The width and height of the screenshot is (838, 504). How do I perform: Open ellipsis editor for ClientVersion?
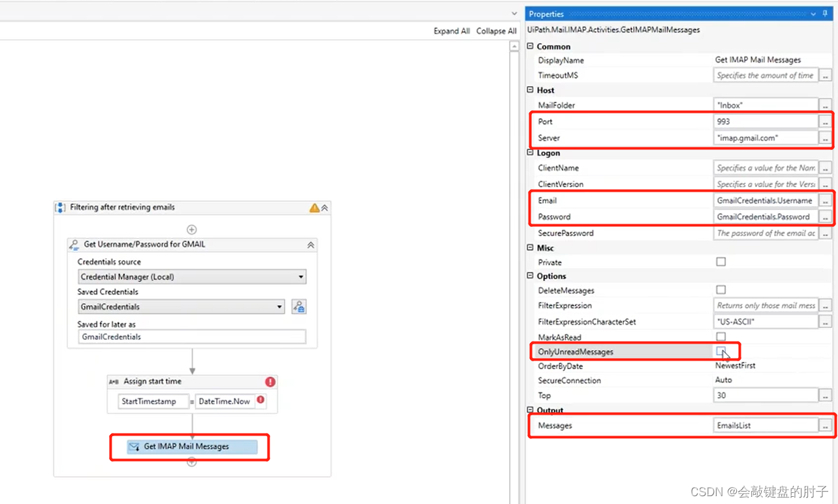826,184
